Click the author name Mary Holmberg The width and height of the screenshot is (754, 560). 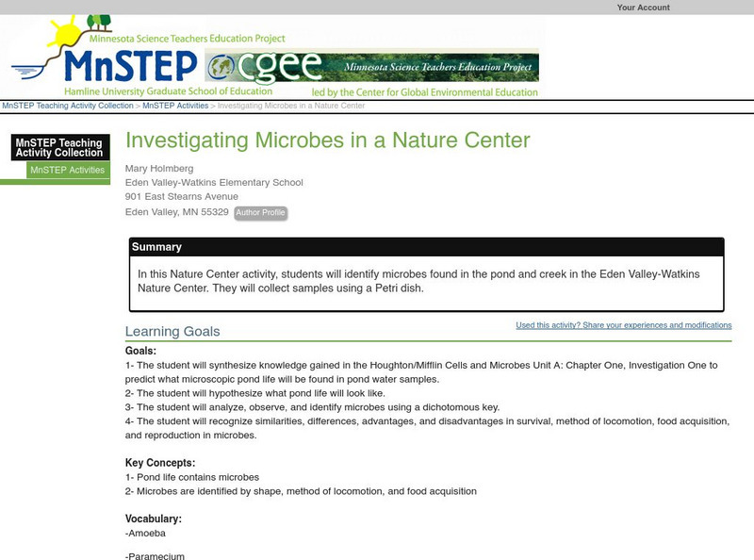[158, 168]
